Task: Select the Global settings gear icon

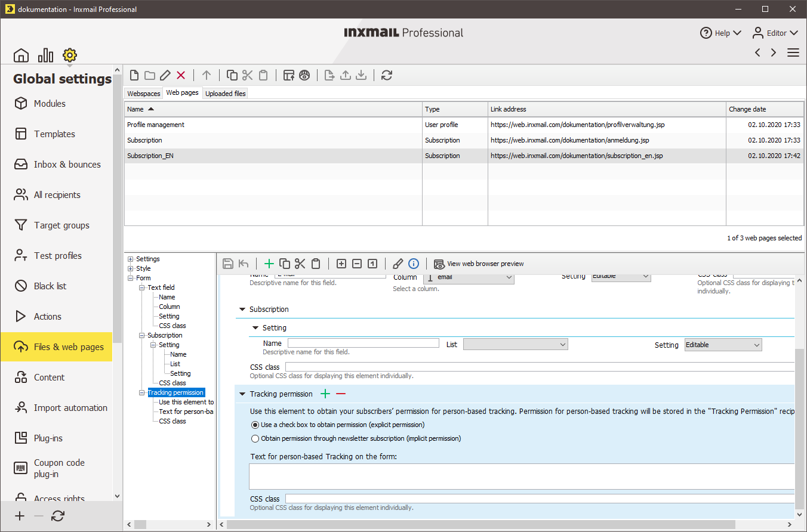Action: (70, 55)
